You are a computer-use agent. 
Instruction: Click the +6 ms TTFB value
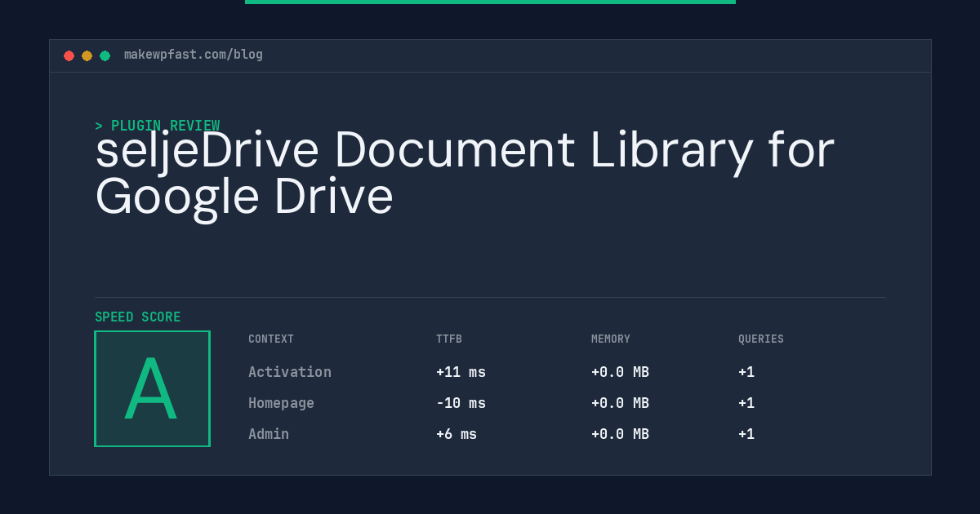(x=457, y=434)
